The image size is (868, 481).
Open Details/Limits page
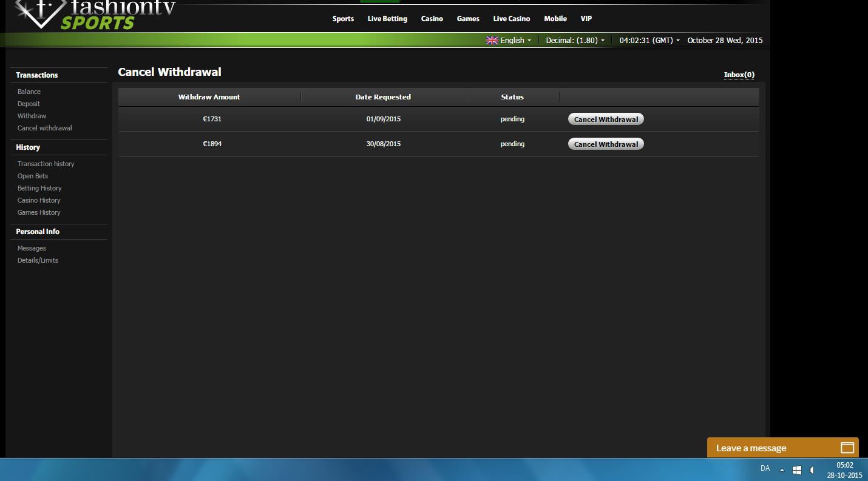click(38, 260)
